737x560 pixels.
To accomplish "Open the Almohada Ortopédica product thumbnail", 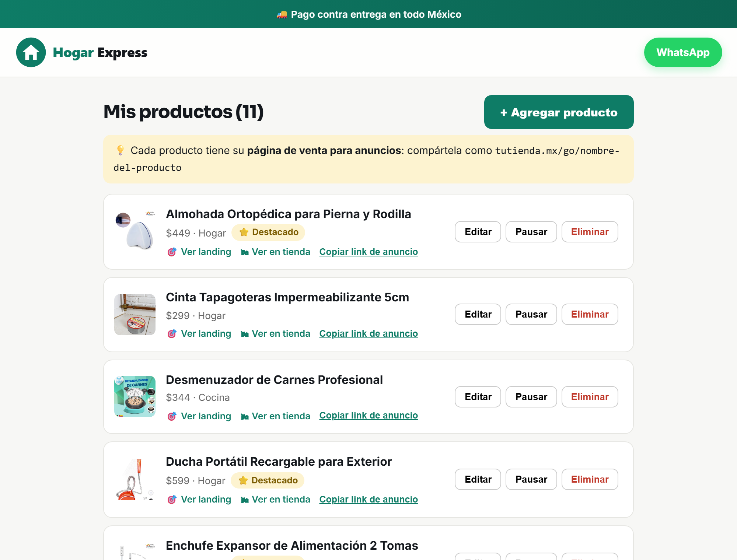I will click(x=135, y=232).
